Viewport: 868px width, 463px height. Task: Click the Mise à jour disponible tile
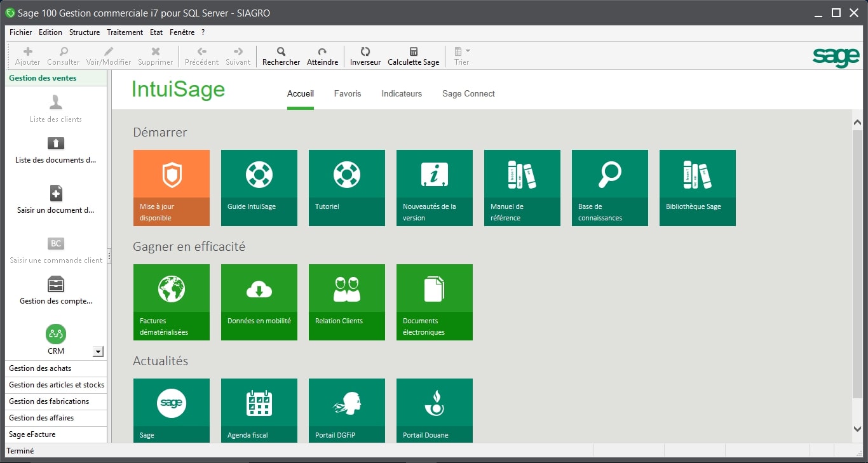coord(171,187)
